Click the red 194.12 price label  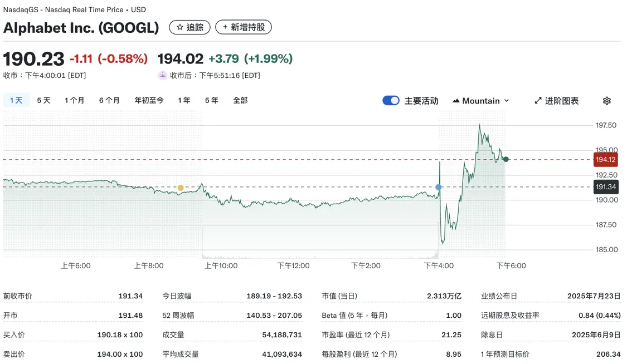[605, 159]
